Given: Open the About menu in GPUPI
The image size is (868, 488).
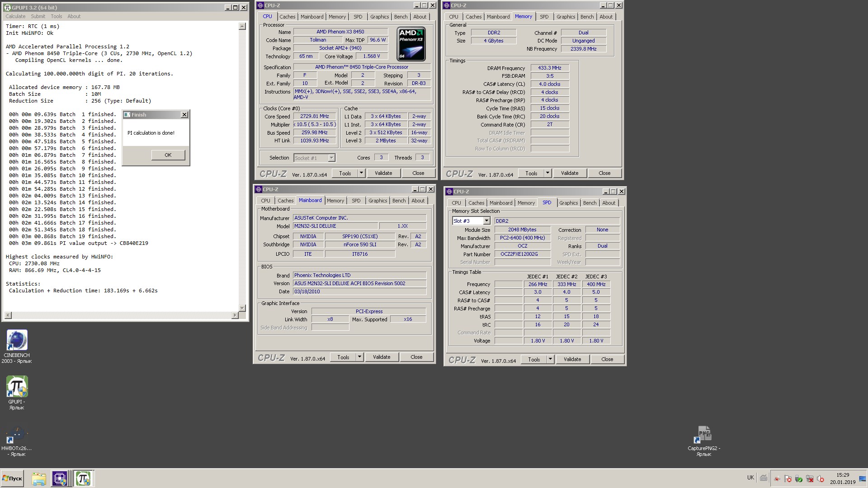Looking at the screenshot, I should 74,16.
